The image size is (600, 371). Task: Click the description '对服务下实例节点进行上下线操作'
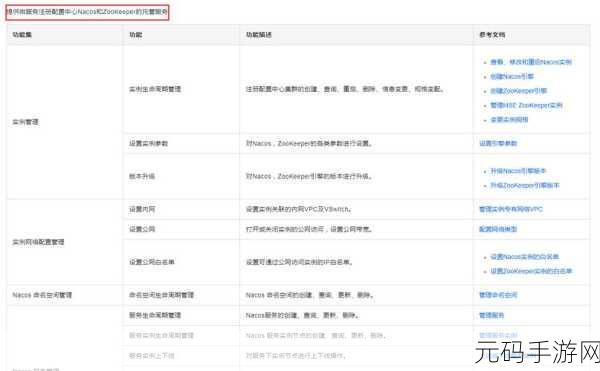tap(296, 356)
